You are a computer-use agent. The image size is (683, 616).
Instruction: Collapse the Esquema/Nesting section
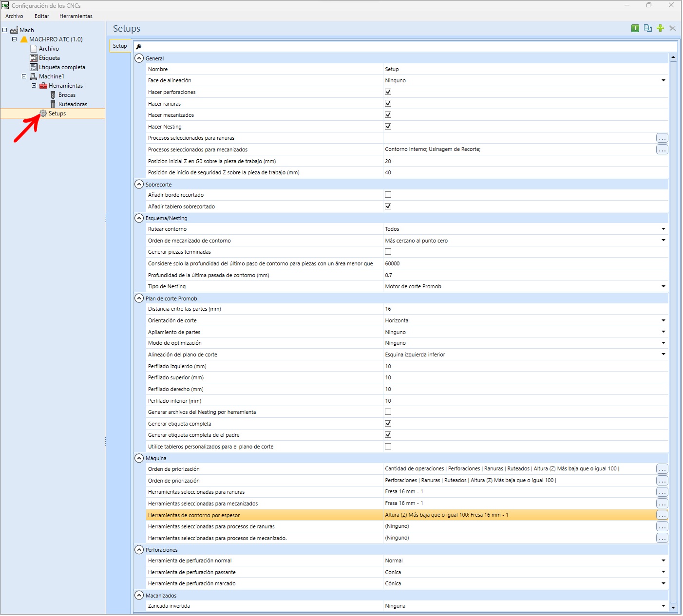point(139,218)
